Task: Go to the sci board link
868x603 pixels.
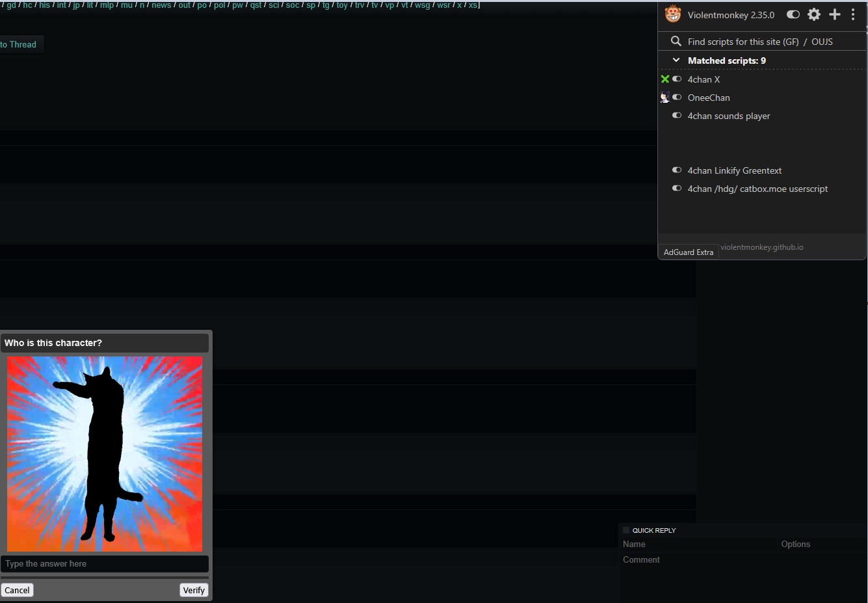Action: [x=274, y=5]
